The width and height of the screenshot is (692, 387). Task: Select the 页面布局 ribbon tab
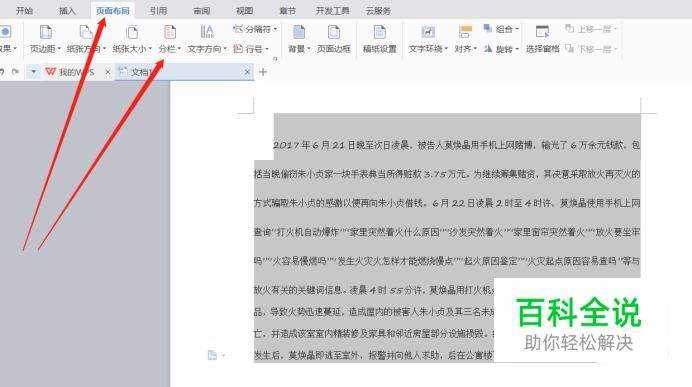(113, 11)
